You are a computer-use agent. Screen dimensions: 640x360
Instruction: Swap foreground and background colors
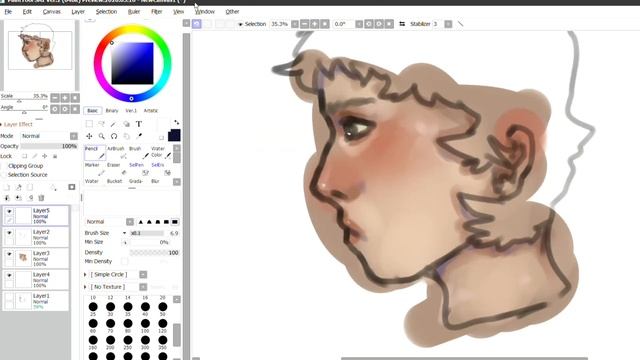176,122
